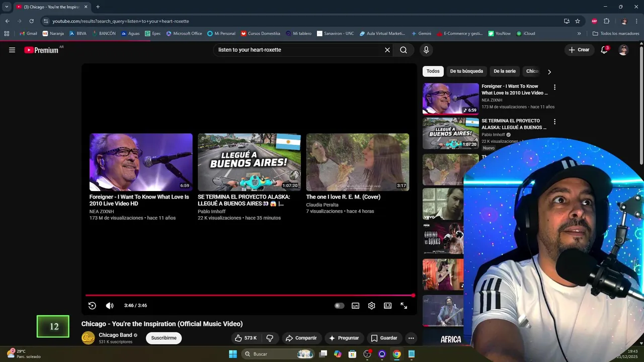Image resolution: width=644 pixels, height=362 pixels.
Task: Like the Chicago video
Action: tap(246, 338)
